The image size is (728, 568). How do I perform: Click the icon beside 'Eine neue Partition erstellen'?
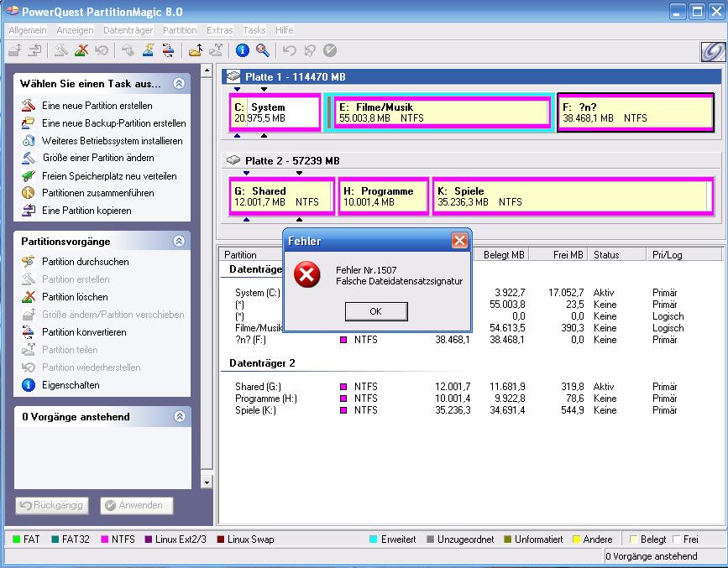[29, 106]
